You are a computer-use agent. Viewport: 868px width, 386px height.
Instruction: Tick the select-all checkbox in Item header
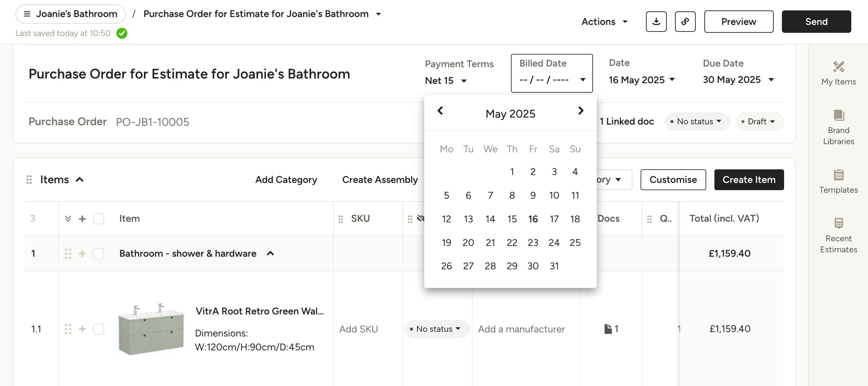98,219
